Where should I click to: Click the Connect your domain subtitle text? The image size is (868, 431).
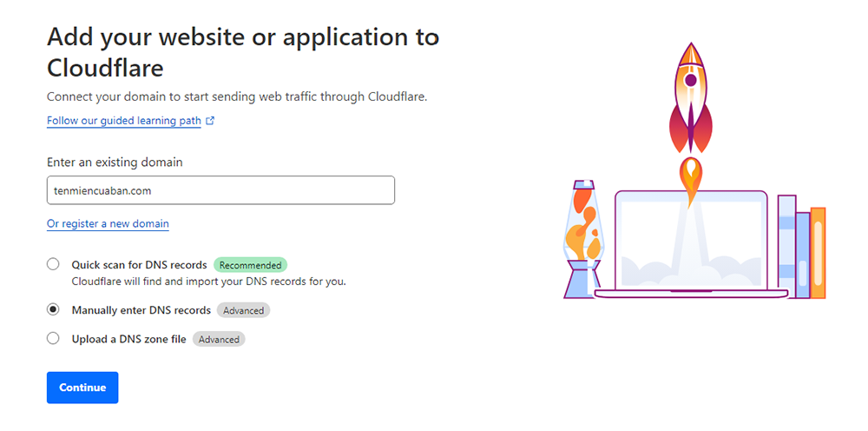[x=236, y=96]
